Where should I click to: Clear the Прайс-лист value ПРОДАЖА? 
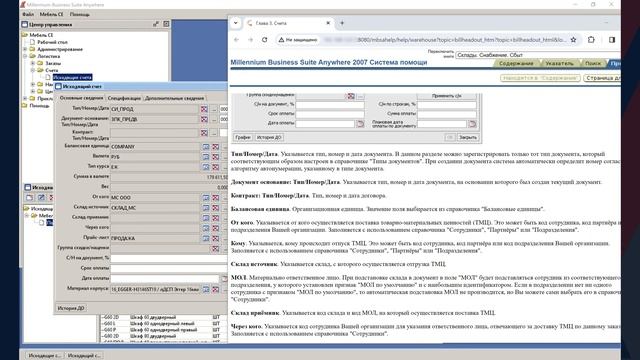tap(215, 238)
